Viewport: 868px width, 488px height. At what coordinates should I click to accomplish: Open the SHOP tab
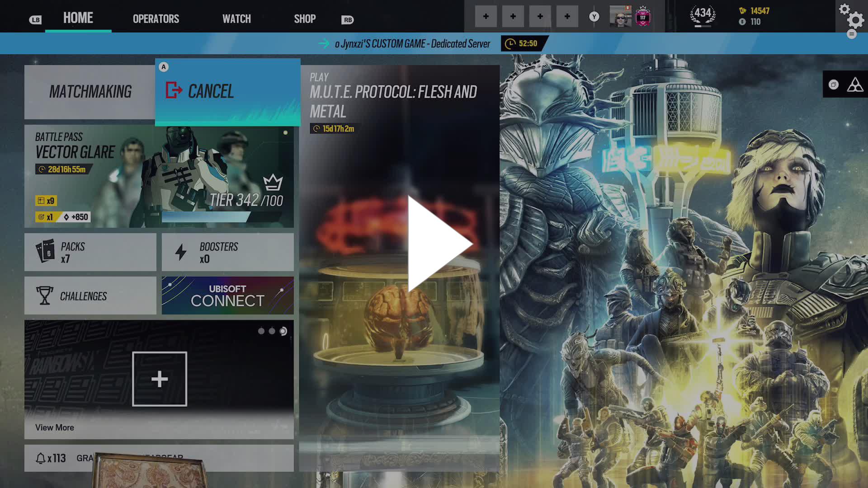pyautogui.click(x=305, y=19)
